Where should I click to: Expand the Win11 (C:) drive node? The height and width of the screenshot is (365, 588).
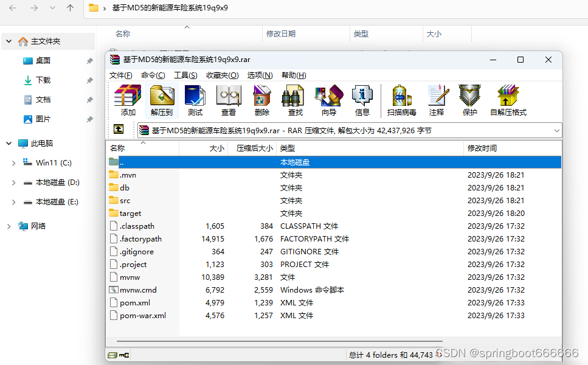13,163
